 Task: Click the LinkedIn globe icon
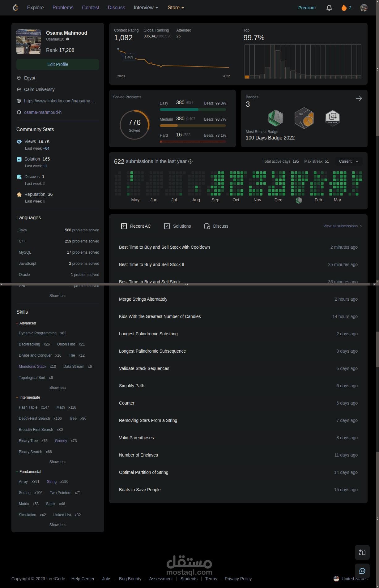19,101
